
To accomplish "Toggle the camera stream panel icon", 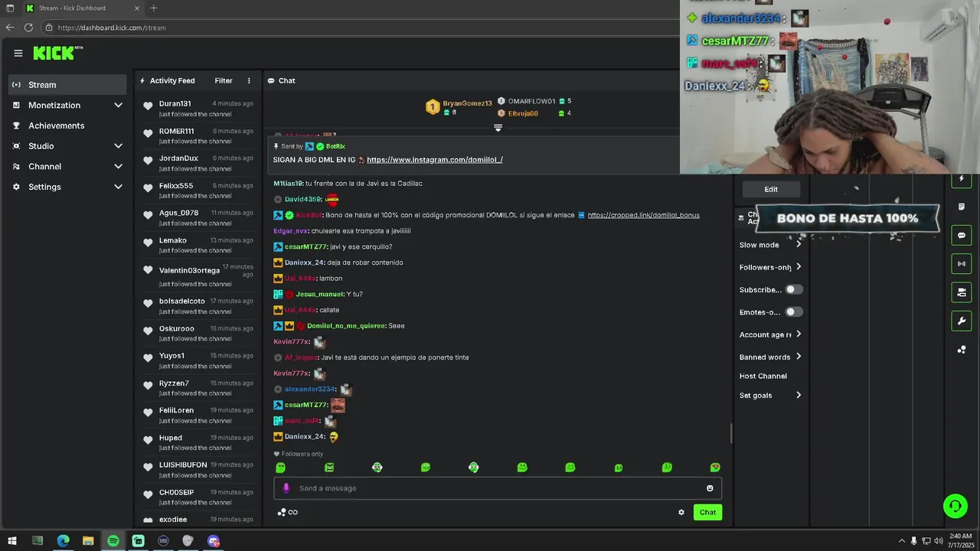I will point(962,292).
